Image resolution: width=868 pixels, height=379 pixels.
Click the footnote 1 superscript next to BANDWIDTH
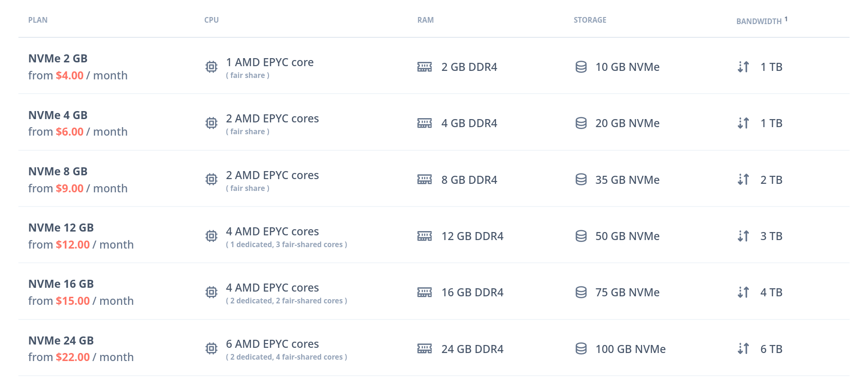786,19
